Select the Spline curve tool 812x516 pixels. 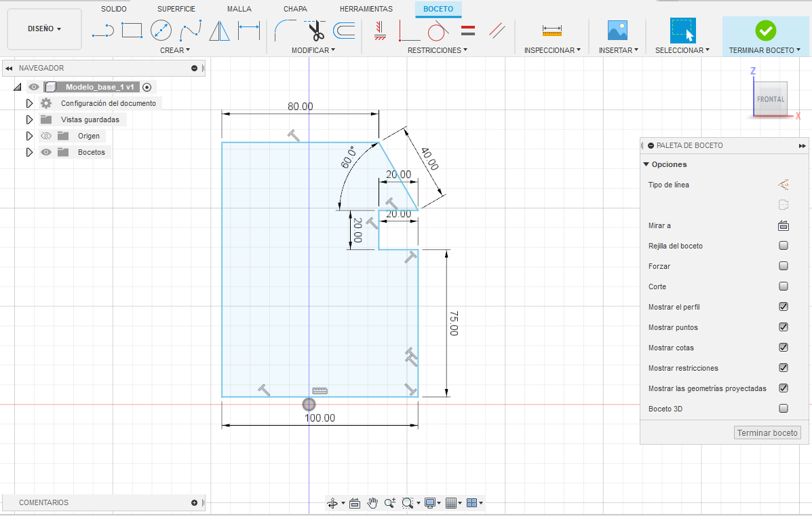click(191, 31)
